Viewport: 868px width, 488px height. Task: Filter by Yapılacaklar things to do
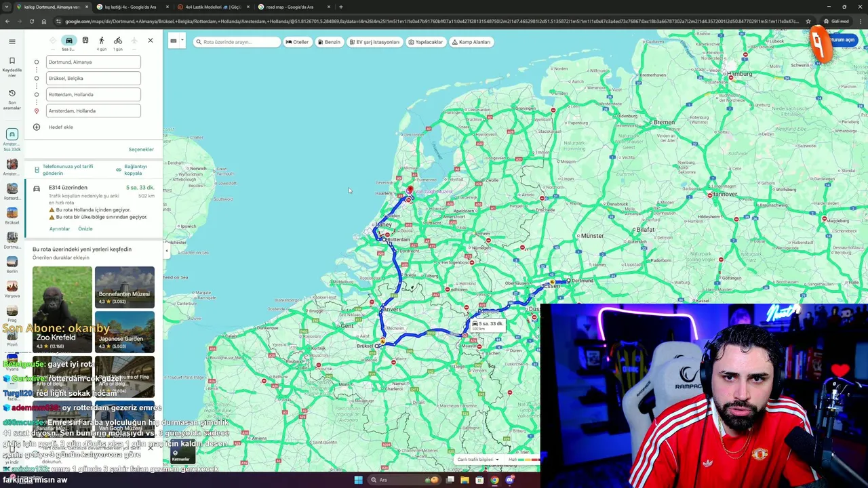point(425,42)
